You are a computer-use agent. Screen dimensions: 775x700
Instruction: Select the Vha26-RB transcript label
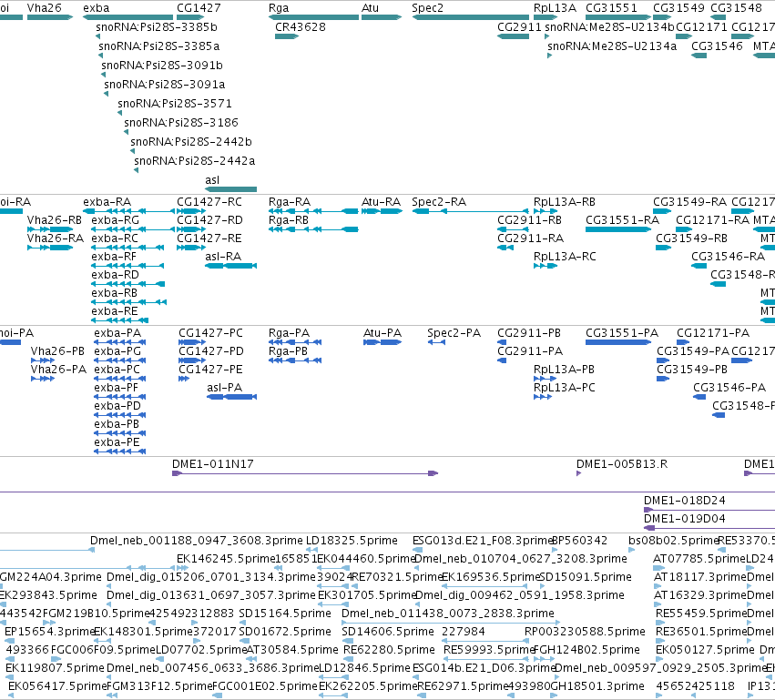pyautogui.click(x=55, y=220)
